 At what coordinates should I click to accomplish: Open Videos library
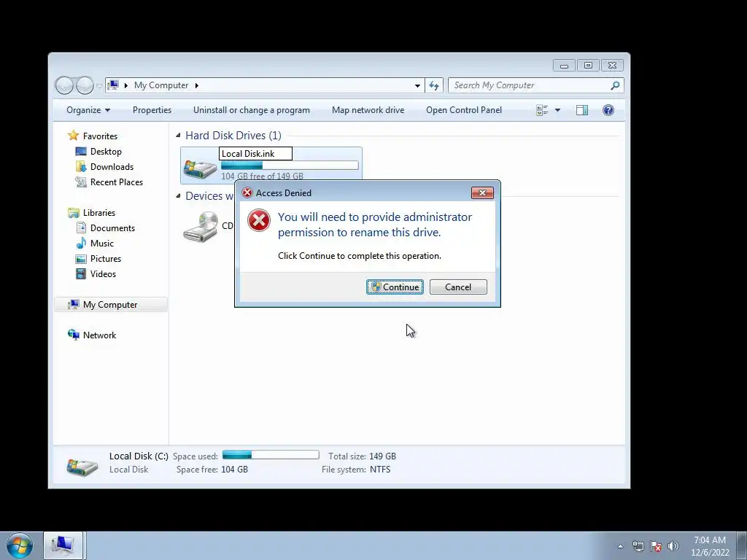tap(103, 274)
